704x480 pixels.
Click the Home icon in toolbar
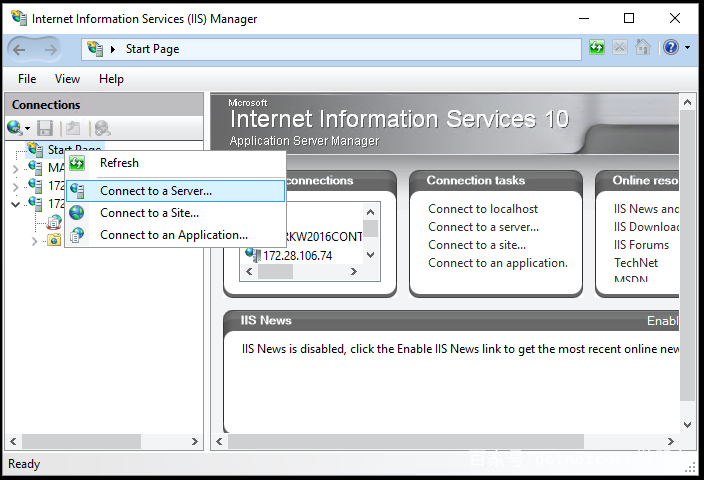[642, 47]
